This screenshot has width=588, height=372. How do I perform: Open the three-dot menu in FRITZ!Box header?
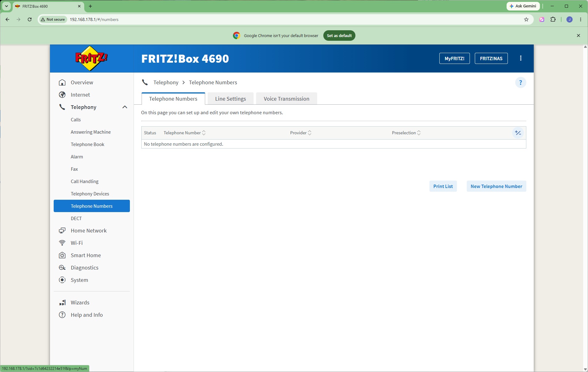coord(521,58)
